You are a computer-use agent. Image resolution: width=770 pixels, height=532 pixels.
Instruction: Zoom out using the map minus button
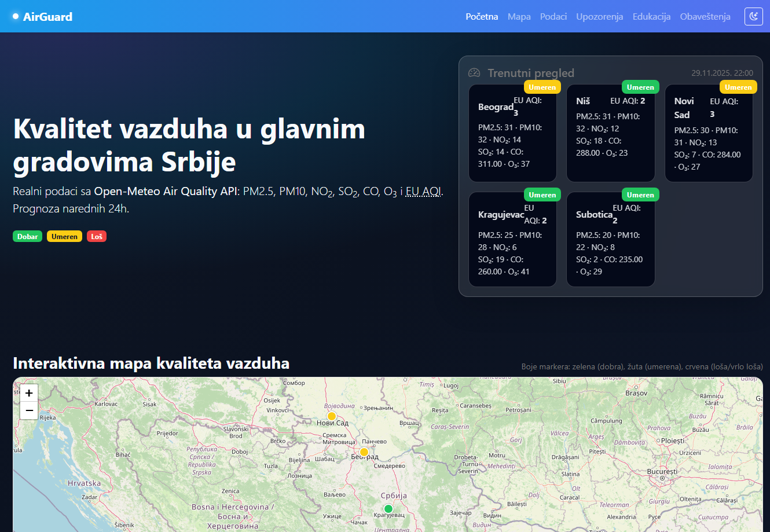(28, 410)
